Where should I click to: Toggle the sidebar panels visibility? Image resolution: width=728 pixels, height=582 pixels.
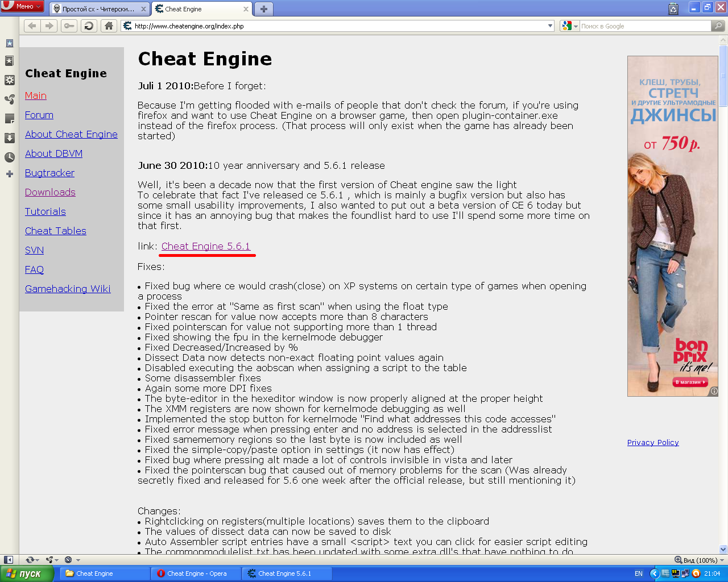[x=9, y=560]
